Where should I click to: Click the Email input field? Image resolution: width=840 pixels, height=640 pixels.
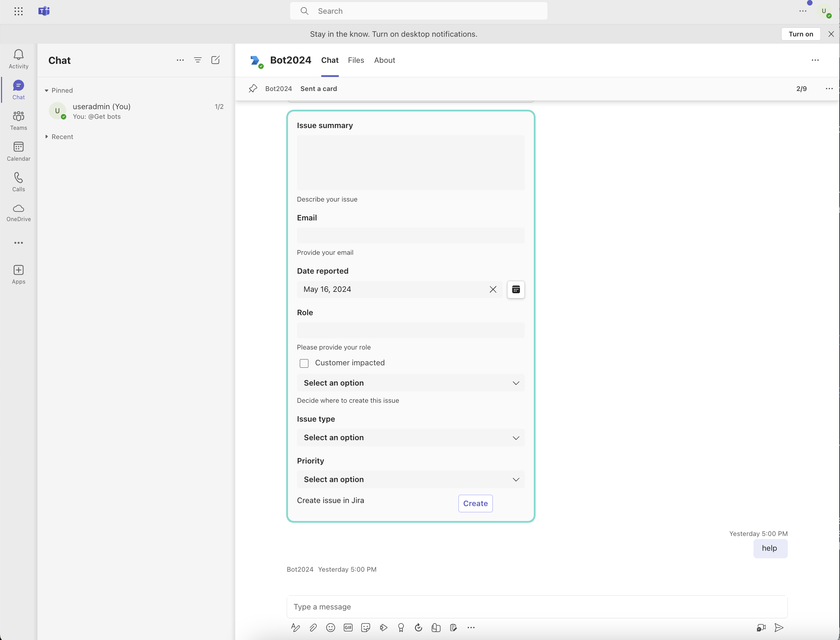410,236
